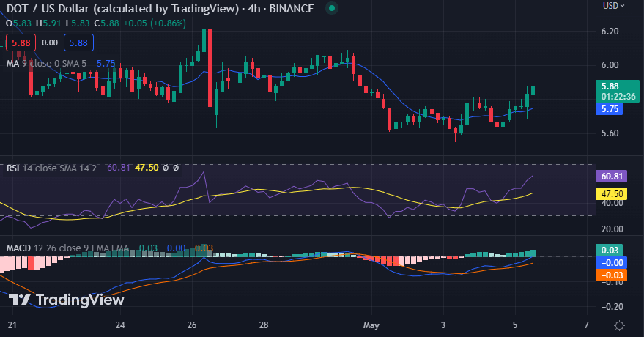Click the 26 date on time axis
This screenshot has height=337, width=644.
(x=192, y=325)
